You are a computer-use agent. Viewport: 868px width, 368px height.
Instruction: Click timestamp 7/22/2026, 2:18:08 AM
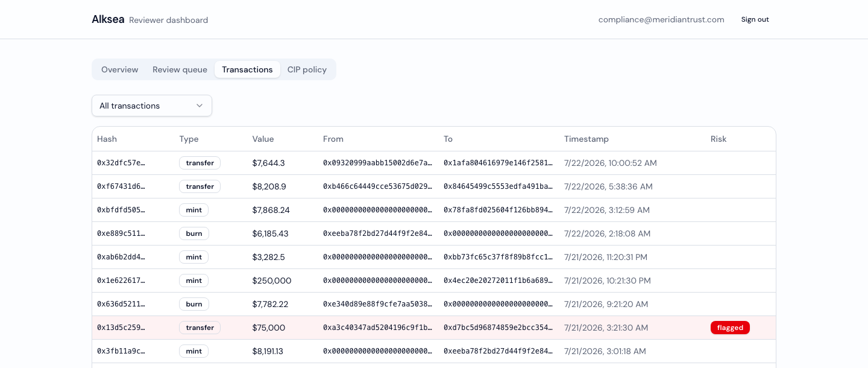[x=608, y=233]
